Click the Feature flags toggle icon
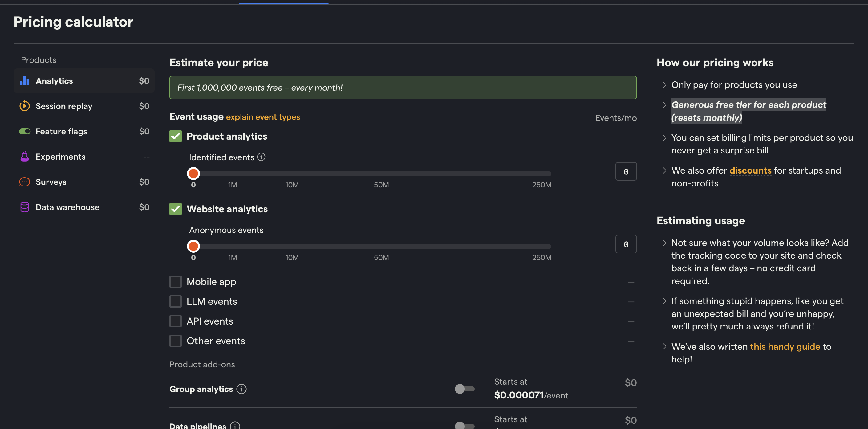Image resolution: width=868 pixels, height=429 pixels. (x=25, y=131)
